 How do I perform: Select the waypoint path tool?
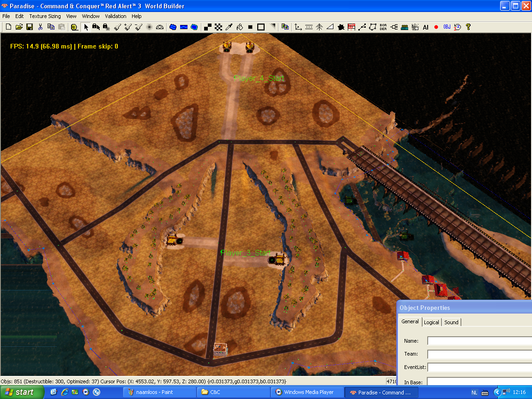362,27
